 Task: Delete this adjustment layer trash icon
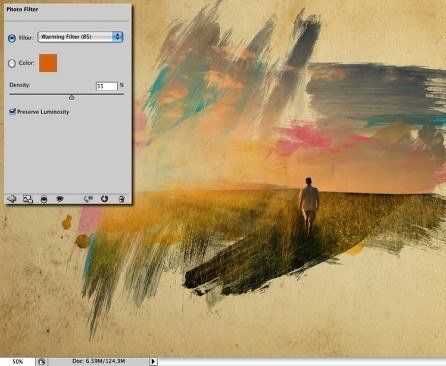122,199
